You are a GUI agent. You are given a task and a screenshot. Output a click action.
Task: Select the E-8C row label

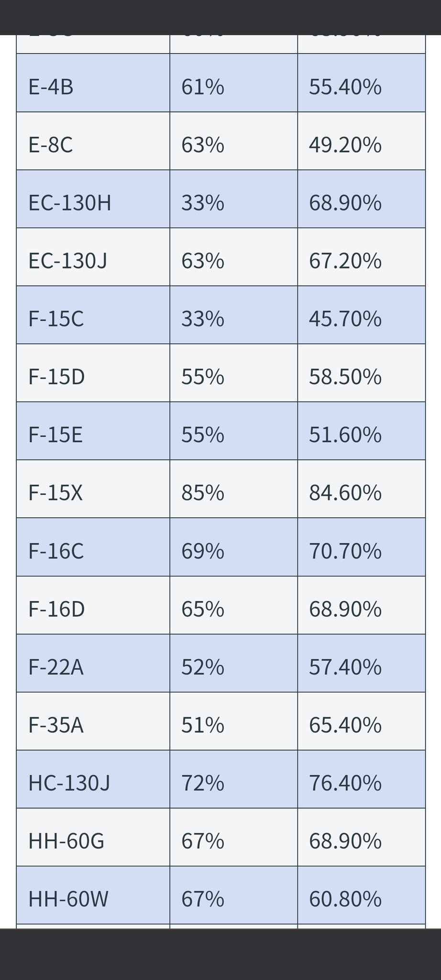[x=51, y=145]
